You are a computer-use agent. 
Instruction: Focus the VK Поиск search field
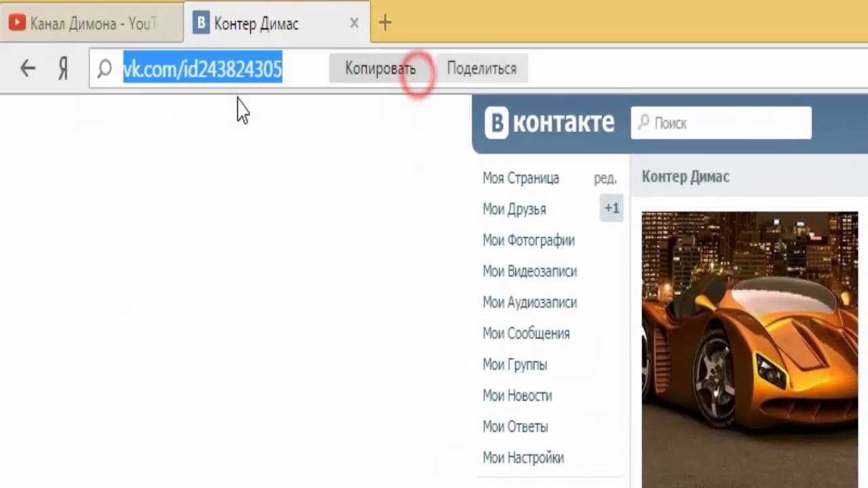pos(721,123)
